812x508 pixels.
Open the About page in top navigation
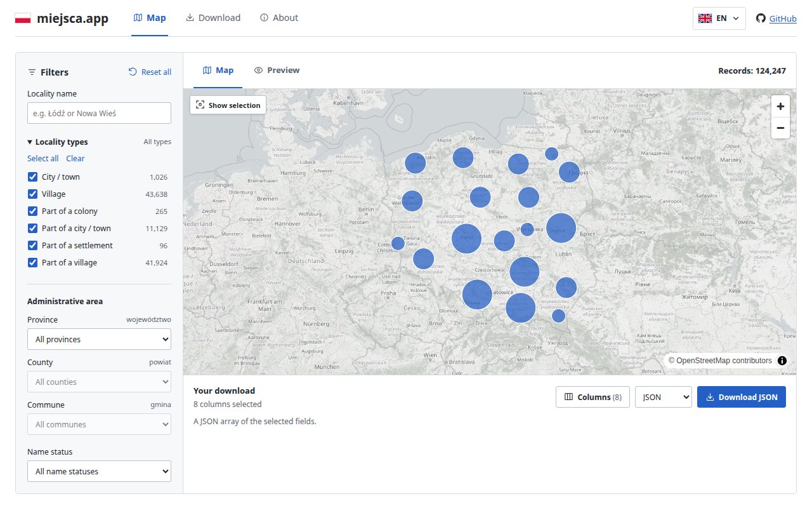click(279, 18)
